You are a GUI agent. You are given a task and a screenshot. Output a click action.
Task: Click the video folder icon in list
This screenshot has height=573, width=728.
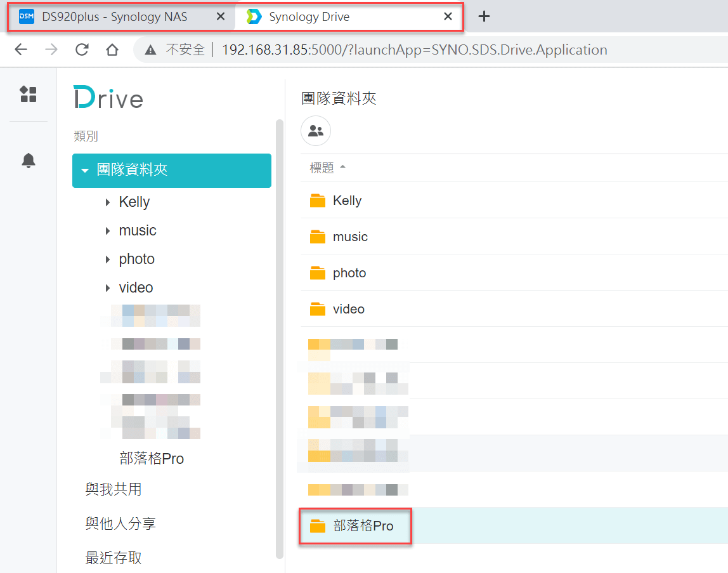point(318,309)
